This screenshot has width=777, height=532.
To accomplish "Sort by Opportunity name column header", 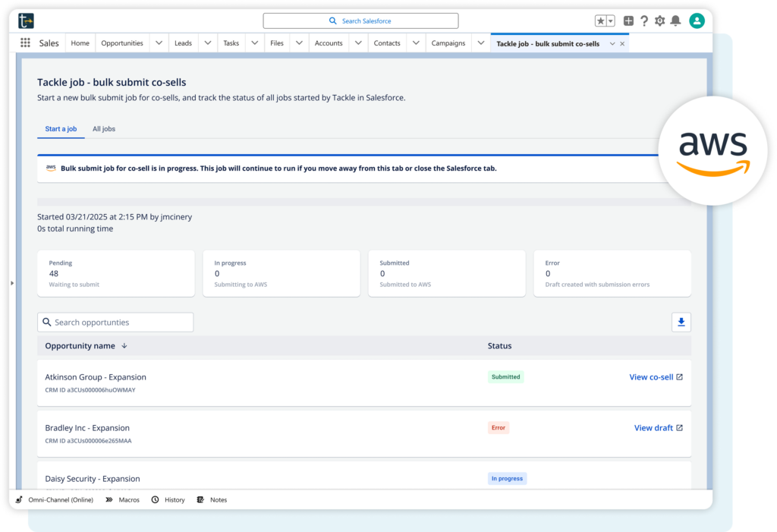I will (x=80, y=346).
